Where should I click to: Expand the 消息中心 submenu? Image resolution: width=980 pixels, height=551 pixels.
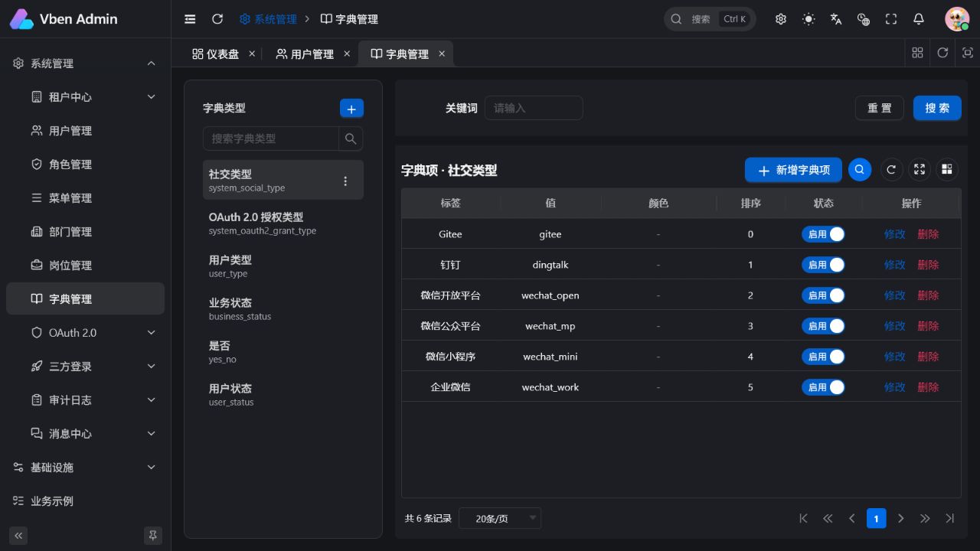(85, 434)
